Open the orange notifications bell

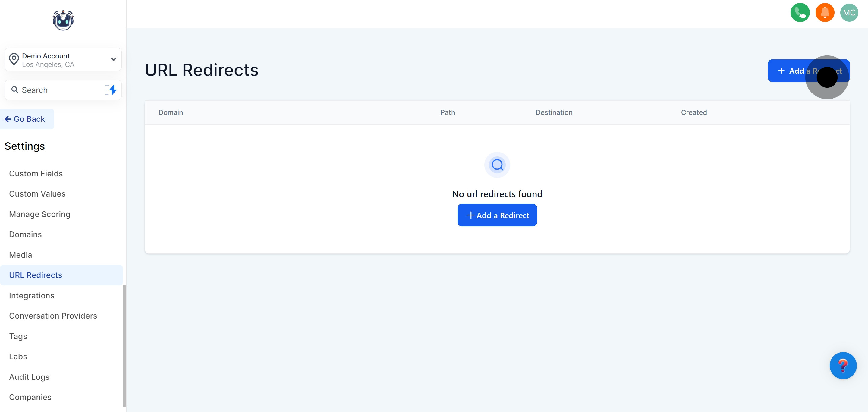pos(825,13)
